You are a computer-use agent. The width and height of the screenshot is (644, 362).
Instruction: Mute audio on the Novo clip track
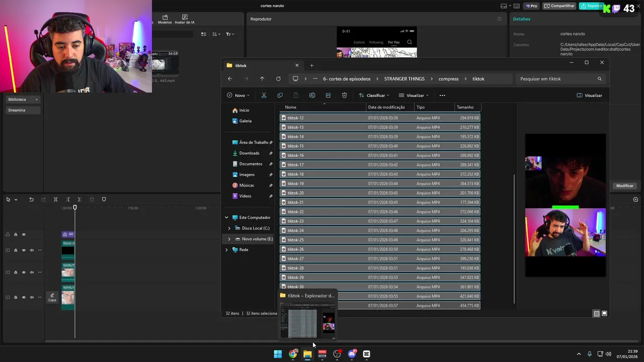[32, 250]
